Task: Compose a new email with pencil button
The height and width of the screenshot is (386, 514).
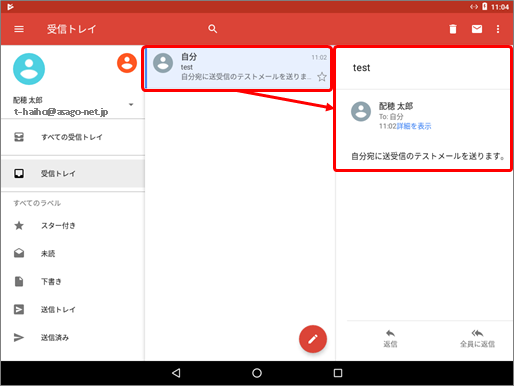Action: [x=313, y=339]
